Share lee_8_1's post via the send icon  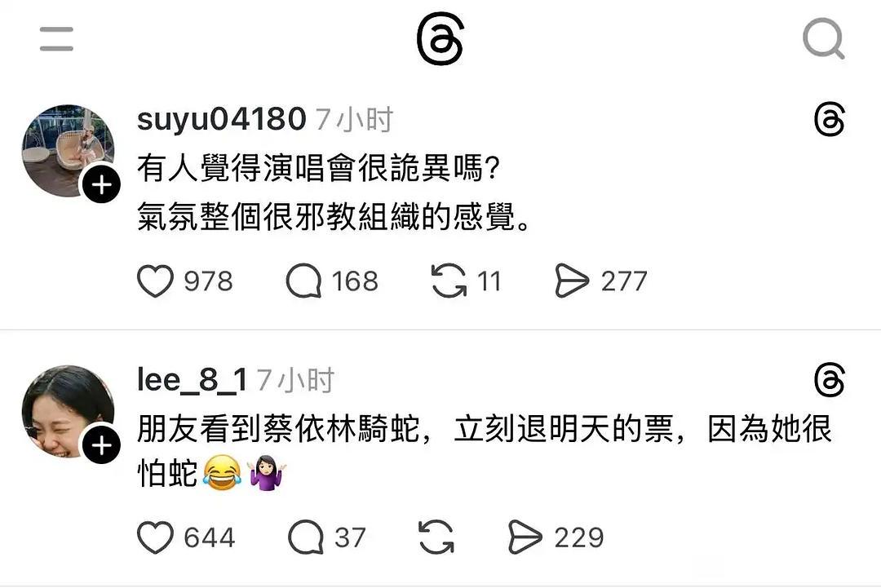point(525,537)
